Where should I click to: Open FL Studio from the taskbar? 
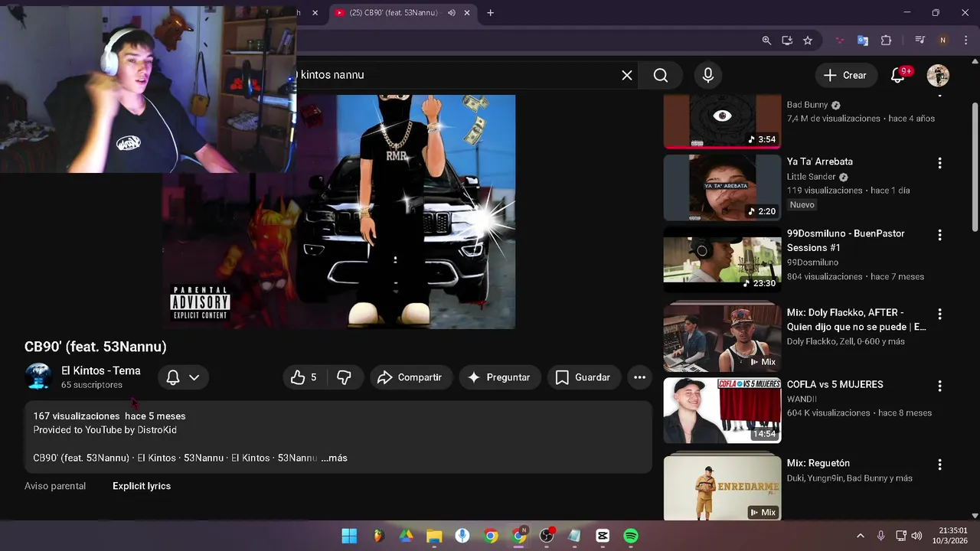point(377,536)
